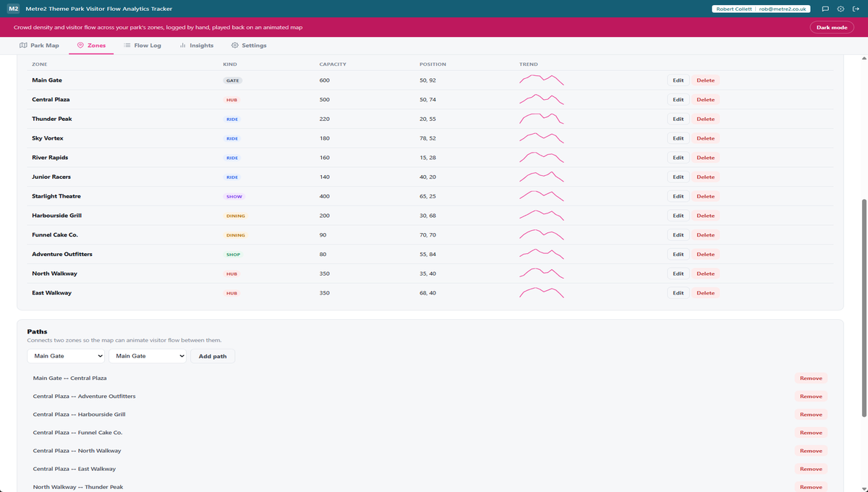The width and height of the screenshot is (868, 492).
Task: Delete the Adventure Outfitters zone
Action: (705, 255)
